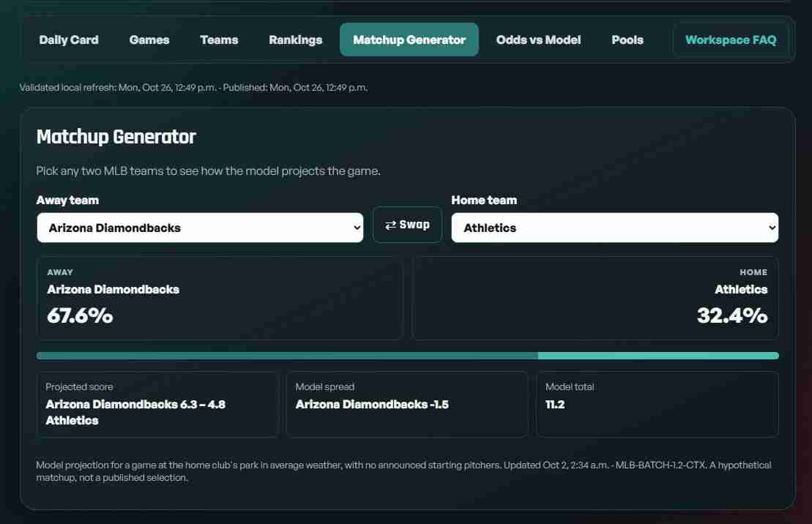This screenshot has height=524, width=812.
Task: Open the Workspace FAQ link
Action: [731, 40]
